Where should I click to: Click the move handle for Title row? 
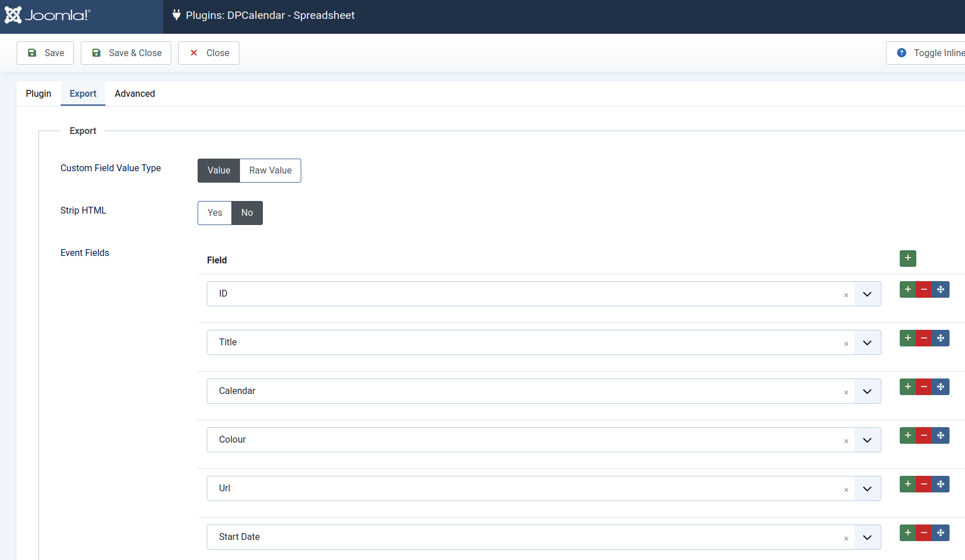coord(940,338)
